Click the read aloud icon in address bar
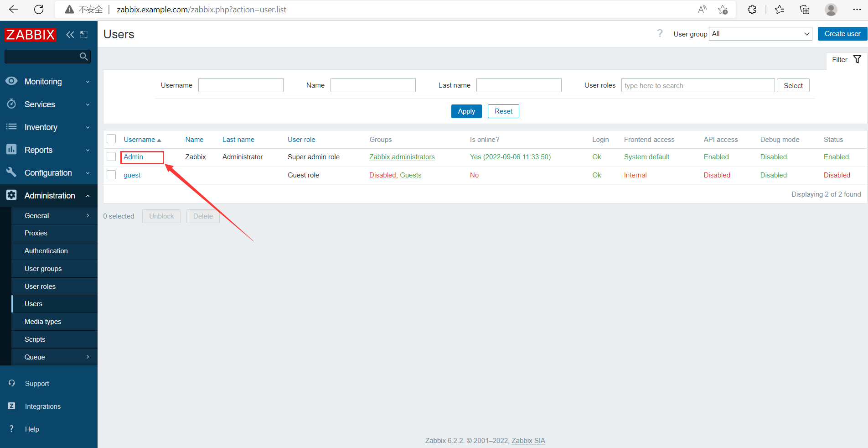Viewport: 868px width, 448px height. pos(702,10)
